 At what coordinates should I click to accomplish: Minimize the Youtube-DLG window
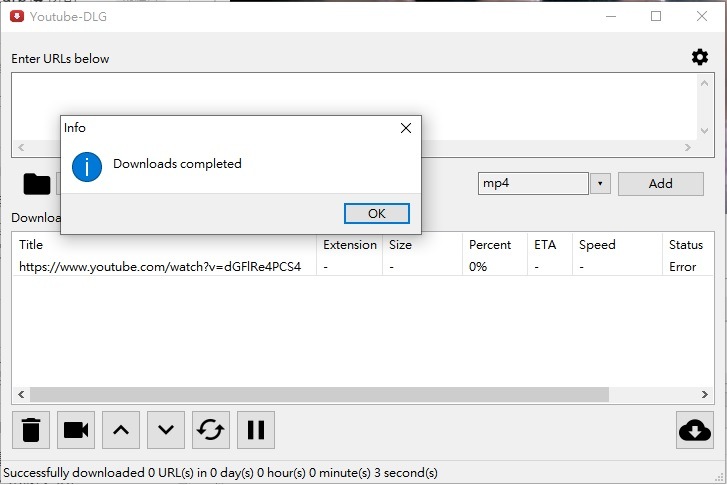coord(611,16)
